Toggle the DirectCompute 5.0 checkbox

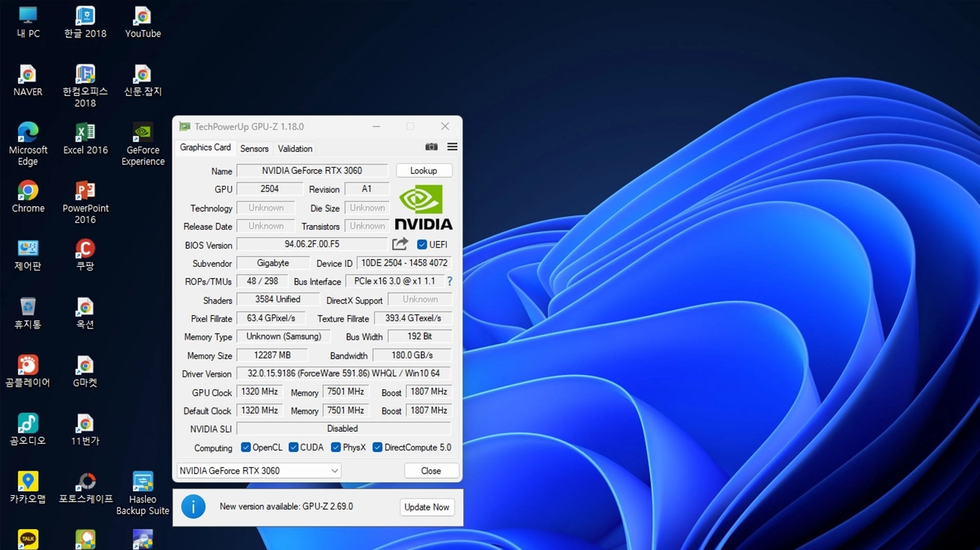377,447
